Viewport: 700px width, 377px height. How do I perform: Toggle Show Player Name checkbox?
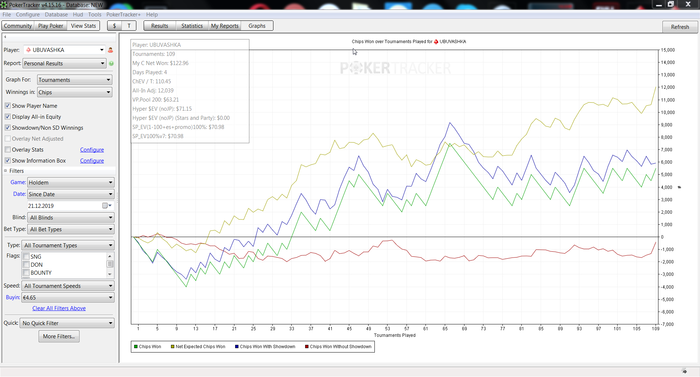click(8, 106)
